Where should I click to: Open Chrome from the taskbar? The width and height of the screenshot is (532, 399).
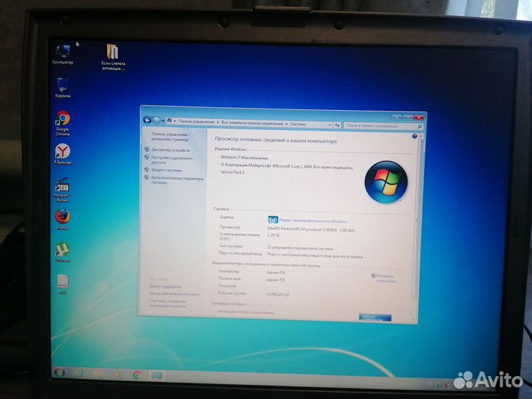coord(137,375)
